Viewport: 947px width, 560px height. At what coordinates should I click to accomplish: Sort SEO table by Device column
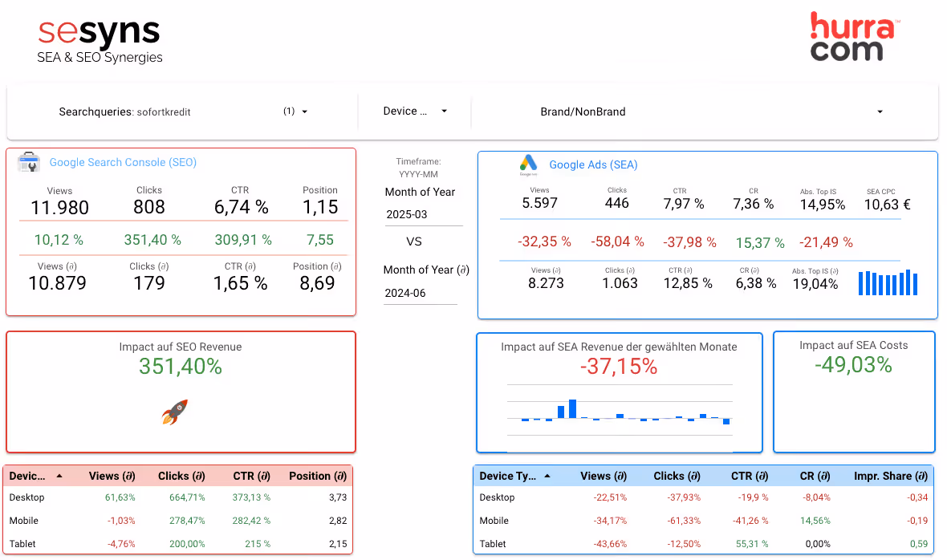35,476
